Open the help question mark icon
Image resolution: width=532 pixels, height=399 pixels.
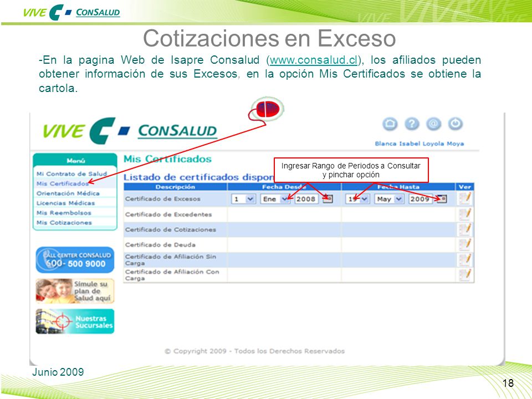coord(412,124)
